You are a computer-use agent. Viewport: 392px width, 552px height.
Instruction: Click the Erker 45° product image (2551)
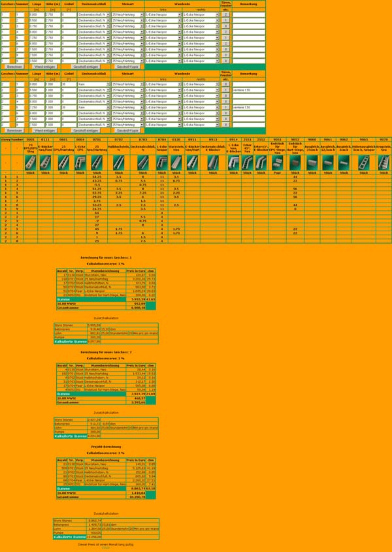(247, 163)
